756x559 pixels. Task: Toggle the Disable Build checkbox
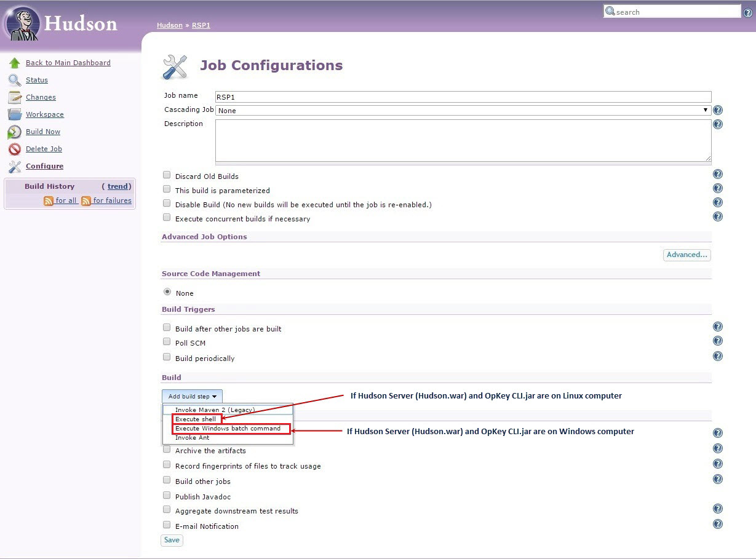click(167, 204)
